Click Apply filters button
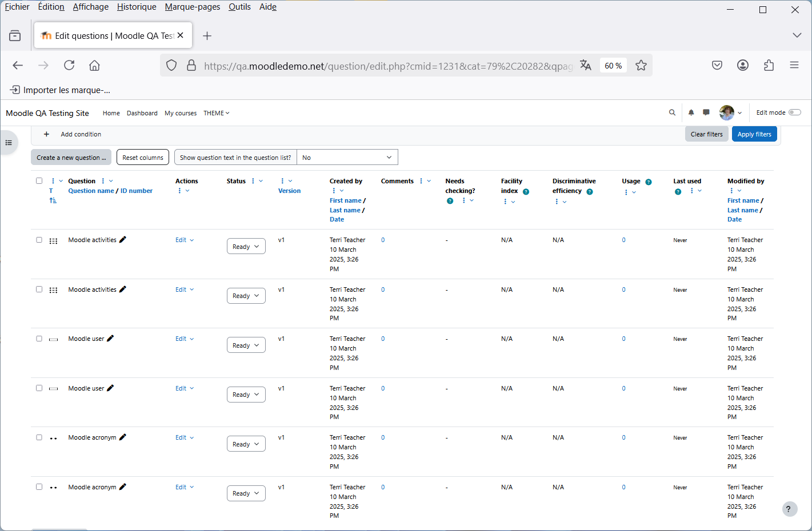 754,134
